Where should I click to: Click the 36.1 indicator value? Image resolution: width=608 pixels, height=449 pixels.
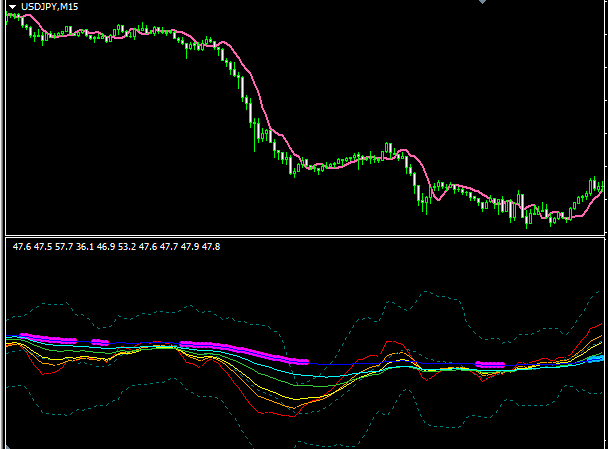[x=85, y=247]
